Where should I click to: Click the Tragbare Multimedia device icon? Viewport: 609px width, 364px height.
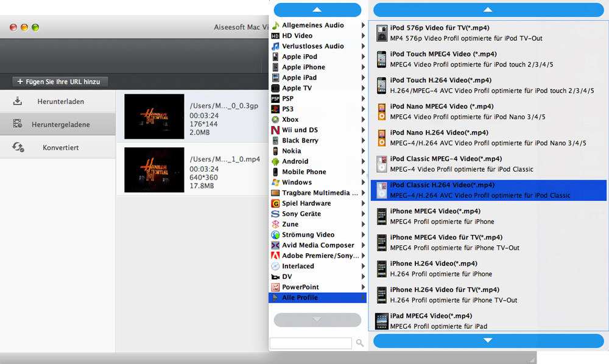coord(275,193)
